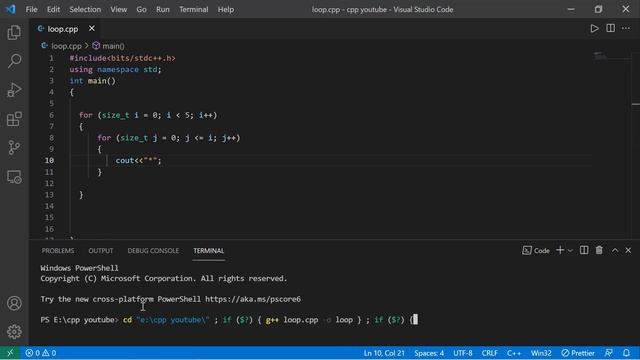Open the notifications bell
The height and width of the screenshot is (360, 640).
[627, 353]
